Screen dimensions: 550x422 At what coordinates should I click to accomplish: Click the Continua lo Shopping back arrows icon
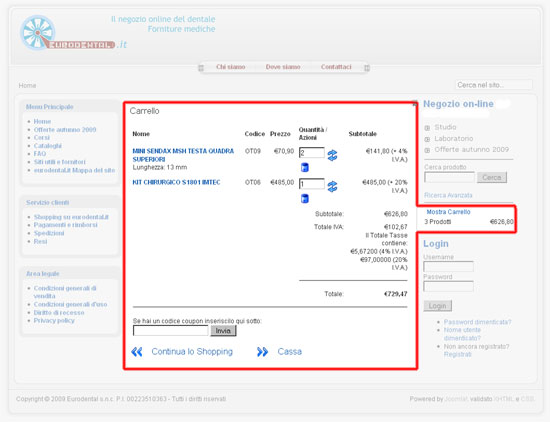coord(137,351)
